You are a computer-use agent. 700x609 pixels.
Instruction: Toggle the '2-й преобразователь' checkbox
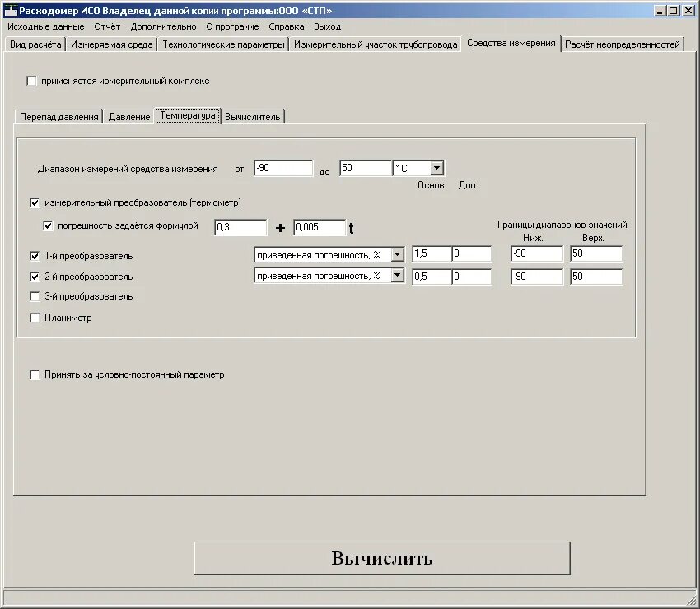point(35,277)
